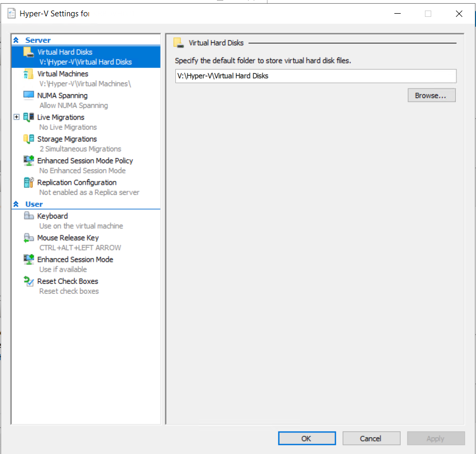Image resolution: width=476 pixels, height=454 pixels.
Task: Click the Keyboard settings icon
Action: tap(28, 216)
